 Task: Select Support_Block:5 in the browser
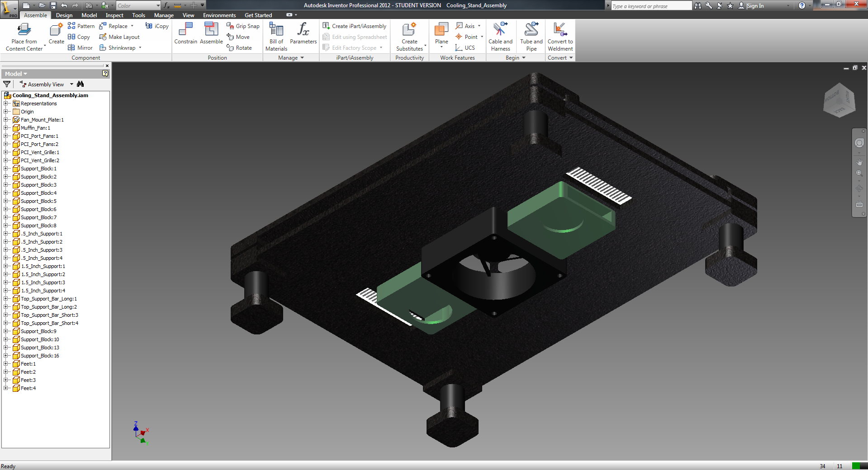pyautogui.click(x=38, y=201)
